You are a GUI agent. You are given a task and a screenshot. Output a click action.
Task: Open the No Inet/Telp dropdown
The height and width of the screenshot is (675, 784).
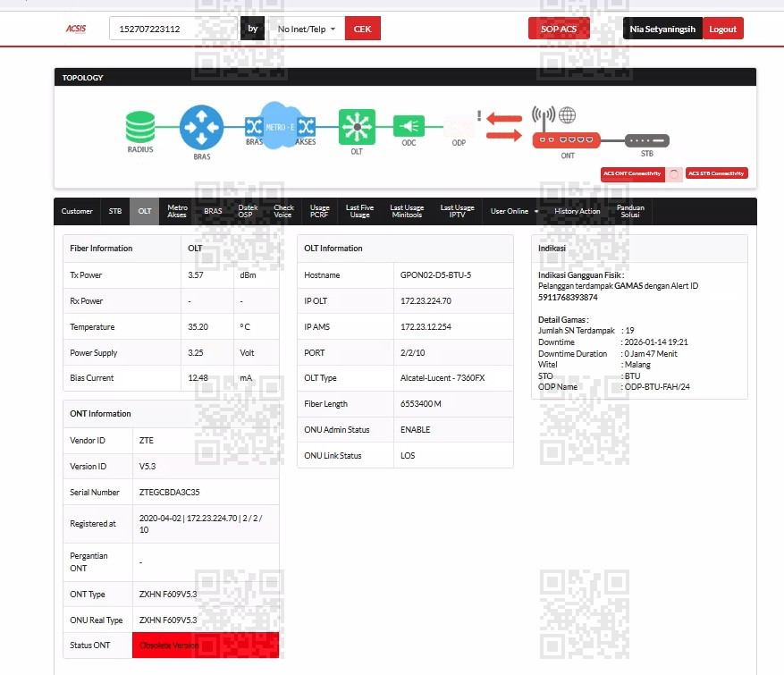[307, 29]
